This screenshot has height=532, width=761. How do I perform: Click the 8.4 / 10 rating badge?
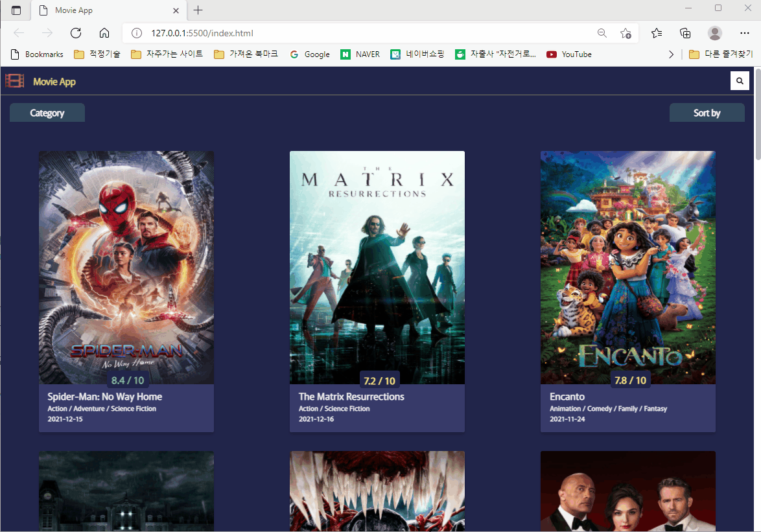[x=127, y=380]
